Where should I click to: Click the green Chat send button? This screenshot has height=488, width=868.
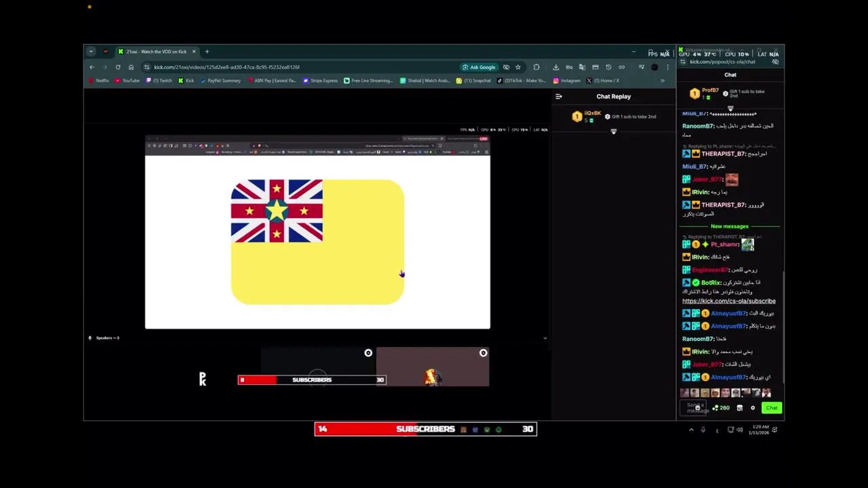[x=772, y=408]
